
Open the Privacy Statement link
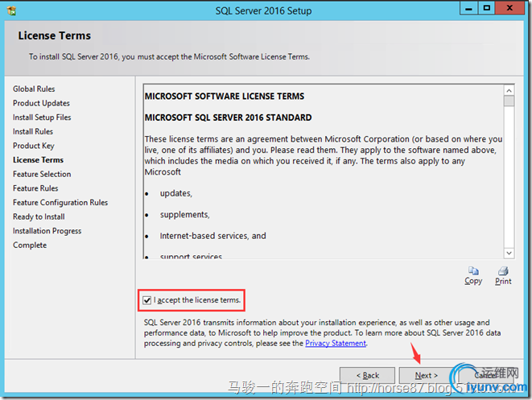[336, 343]
